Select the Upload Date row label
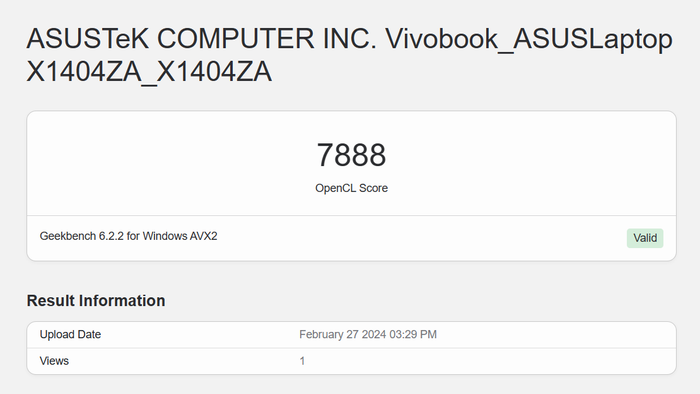 pos(70,335)
